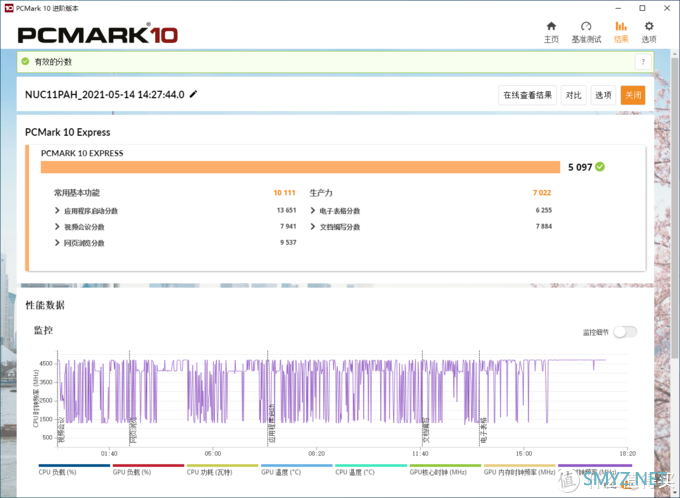Click the orange PCMARK 10 EXPRESS score bar
The height and width of the screenshot is (498, 680).
pyautogui.click(x=300, y=167)
